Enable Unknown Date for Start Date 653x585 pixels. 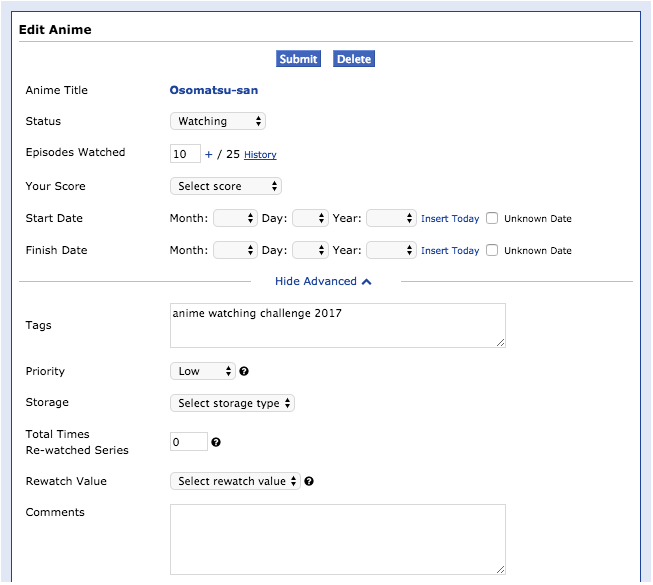(x=492, y=218)
